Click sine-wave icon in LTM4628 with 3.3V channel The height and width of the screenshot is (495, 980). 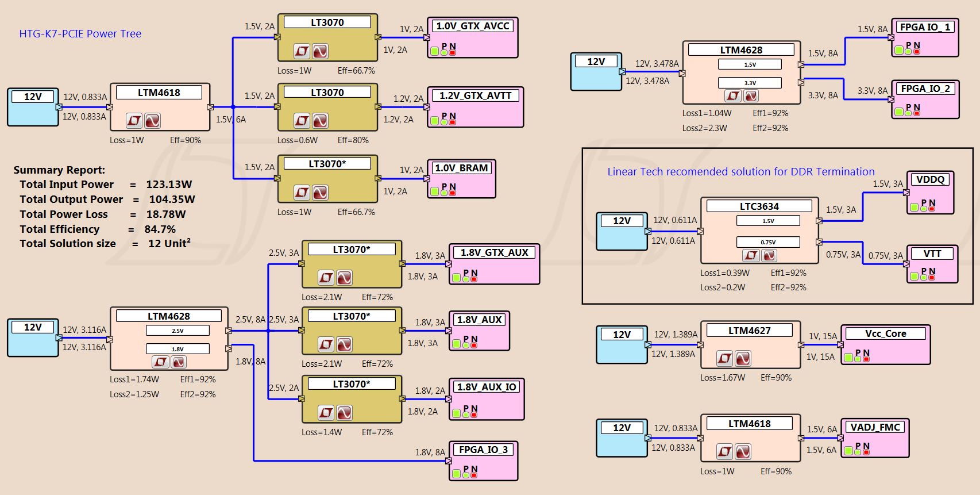tap(751, 96)
